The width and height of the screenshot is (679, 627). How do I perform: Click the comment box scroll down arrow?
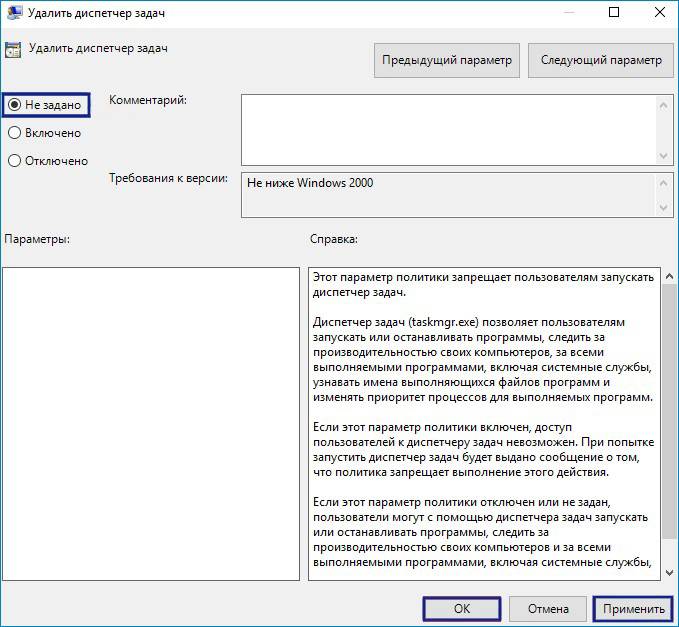coord(663,156)
